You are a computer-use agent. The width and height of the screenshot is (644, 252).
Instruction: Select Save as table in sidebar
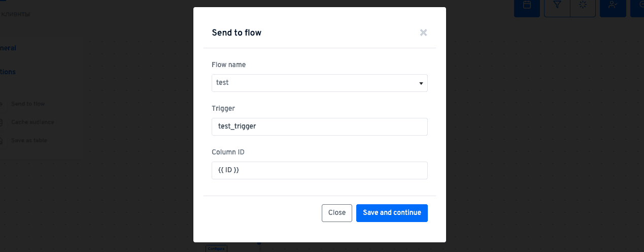29,140
